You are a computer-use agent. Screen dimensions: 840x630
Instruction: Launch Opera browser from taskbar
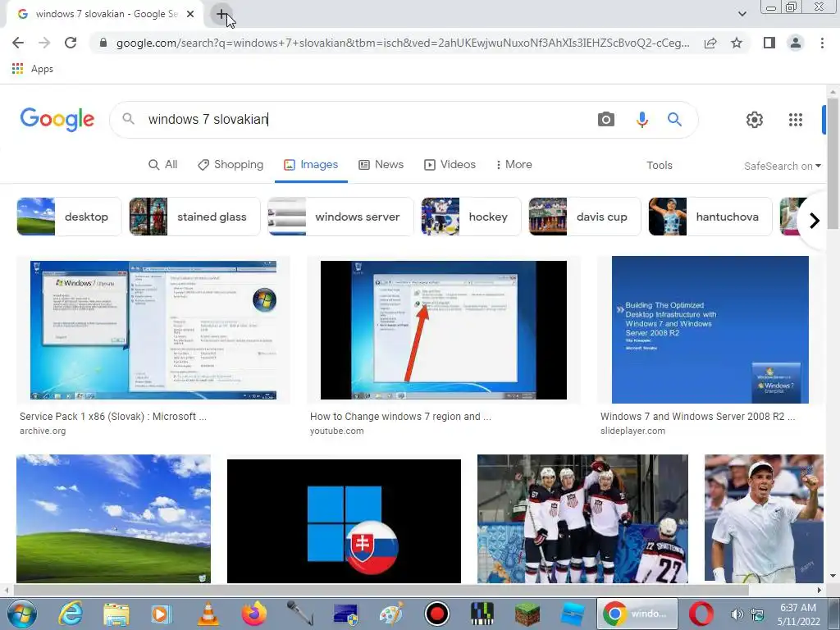click(x=701, y=614)
